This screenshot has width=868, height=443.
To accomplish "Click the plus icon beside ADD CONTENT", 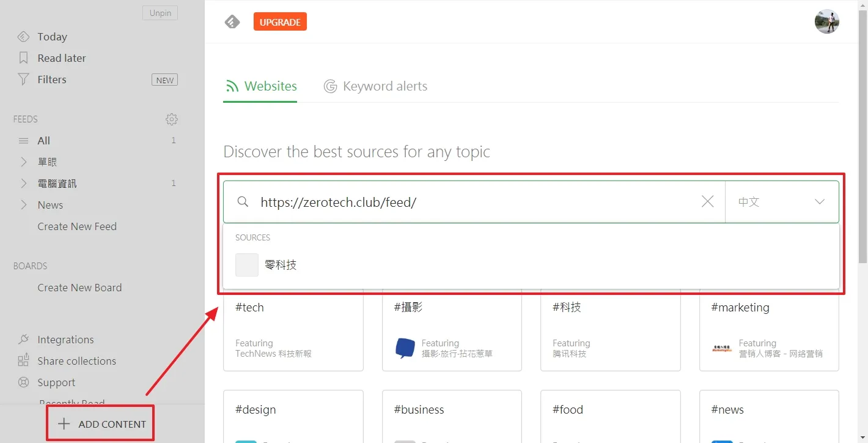I will click(x=64, y=424).
